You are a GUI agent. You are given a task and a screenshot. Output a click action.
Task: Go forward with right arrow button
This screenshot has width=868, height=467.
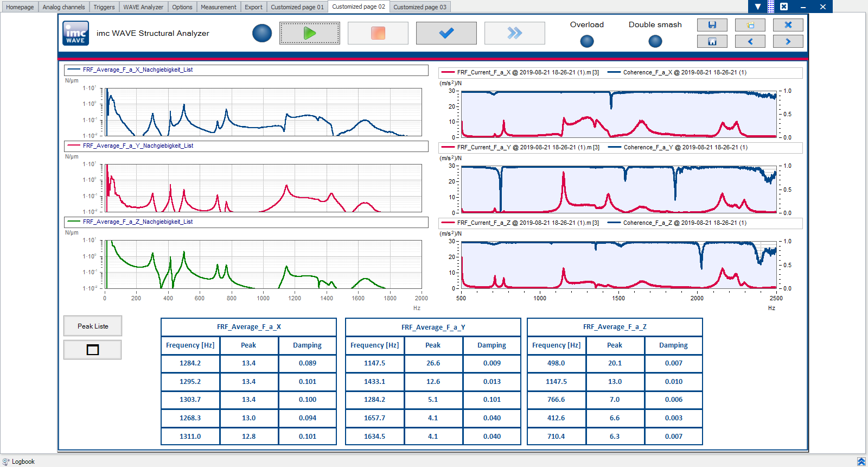point(788,42)
